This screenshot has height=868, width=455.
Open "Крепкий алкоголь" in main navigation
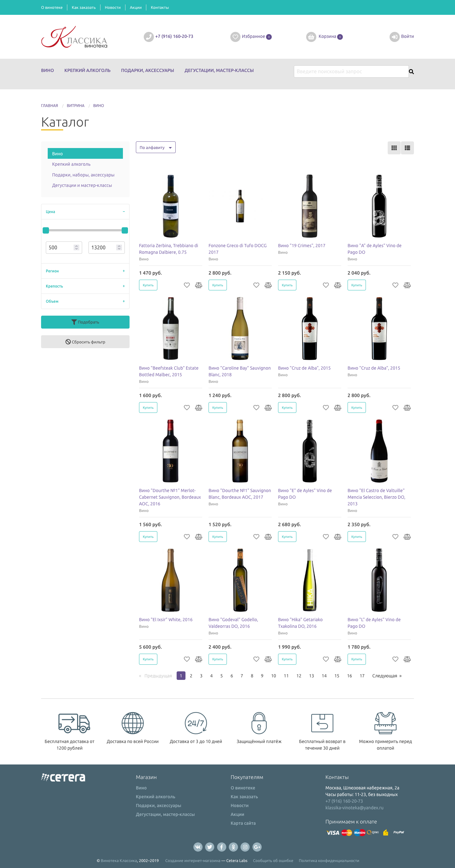tap(87, 70)
